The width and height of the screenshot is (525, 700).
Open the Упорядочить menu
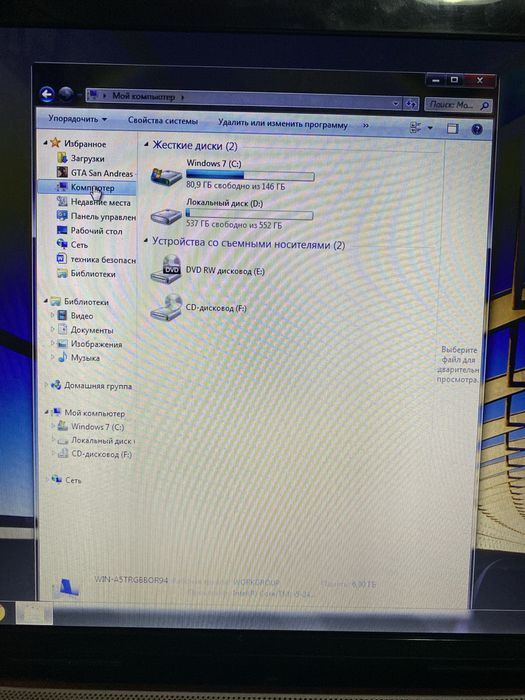pyautogui.click(x=78, y=119)
